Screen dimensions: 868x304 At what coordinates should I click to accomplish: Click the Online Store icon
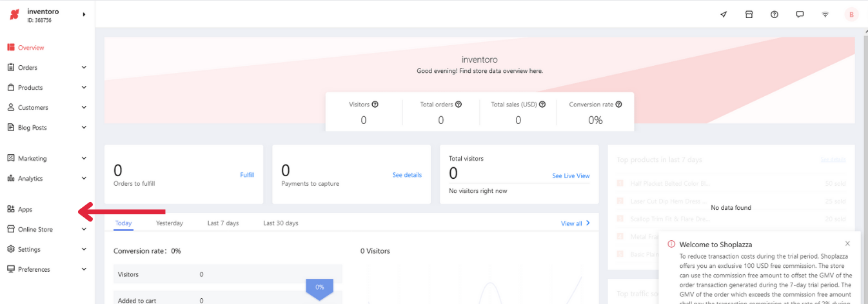(11, 229)
